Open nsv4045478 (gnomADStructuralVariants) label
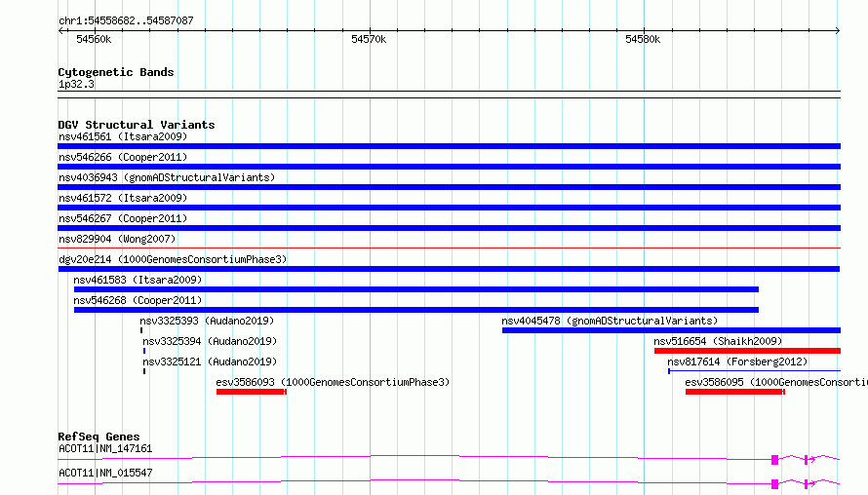The height and width of the screenshot is (495, 868). coord(610,321)
